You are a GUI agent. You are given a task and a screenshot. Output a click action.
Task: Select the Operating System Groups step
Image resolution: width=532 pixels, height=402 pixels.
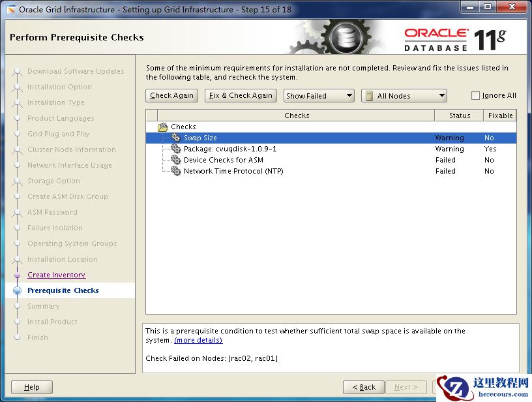click(72, 243)
